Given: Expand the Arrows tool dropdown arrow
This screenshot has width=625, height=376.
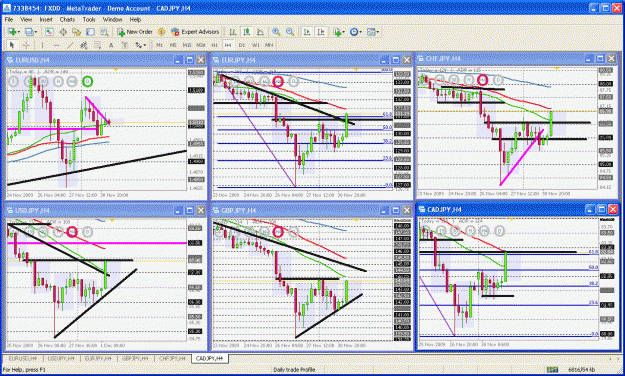Looking at the screenshot, I should [145, 45].
